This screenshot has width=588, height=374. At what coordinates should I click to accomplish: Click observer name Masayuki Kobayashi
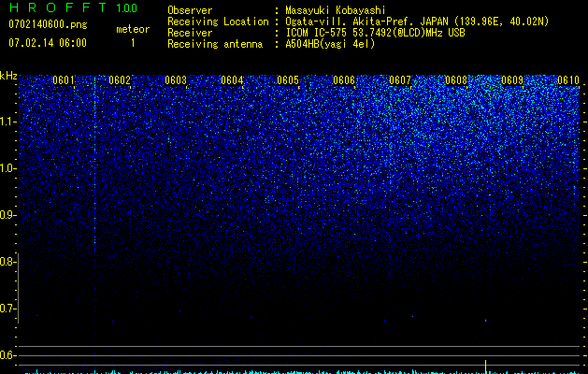pos(336,10)
